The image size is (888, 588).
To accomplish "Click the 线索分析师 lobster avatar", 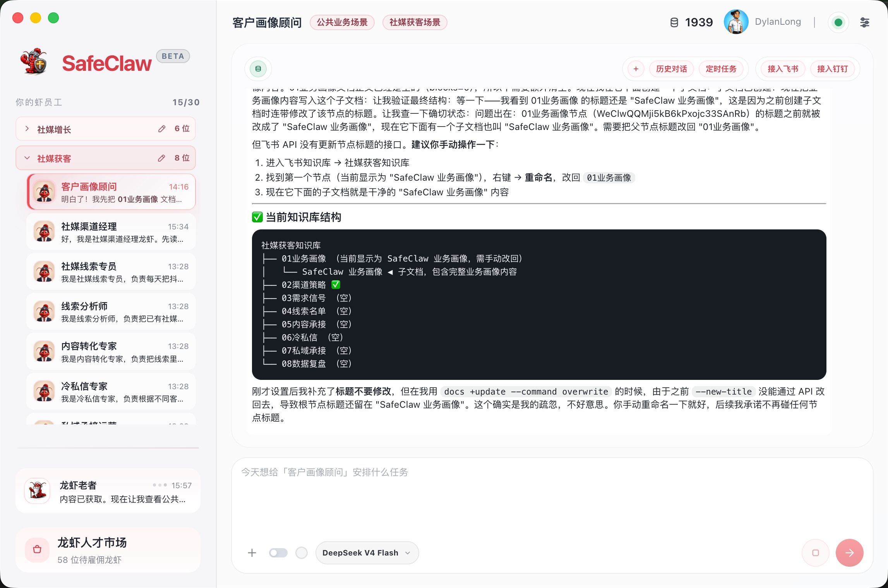I will (44, 311).
